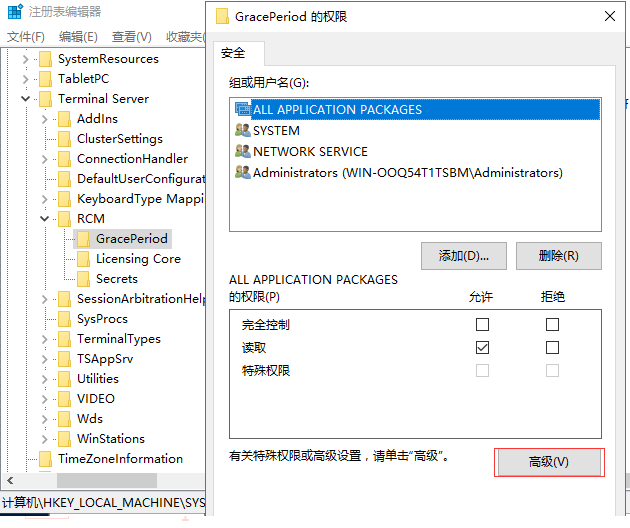Click the 添加(D)... button

click(463, 256)
